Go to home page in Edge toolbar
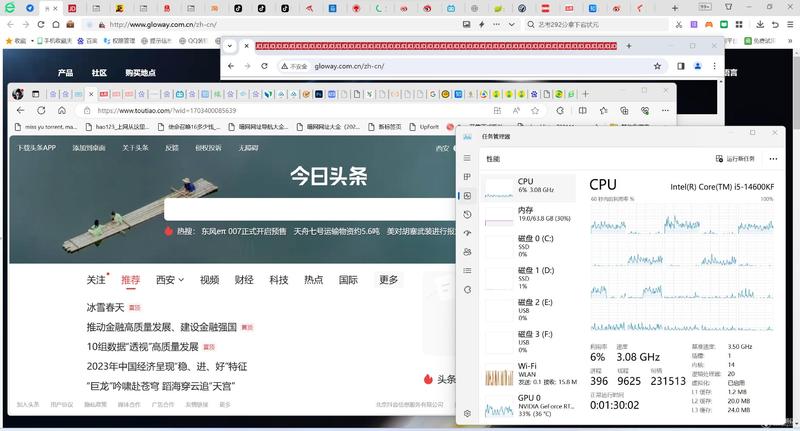Viewport: 800px width, 431px height. point(62,110)
